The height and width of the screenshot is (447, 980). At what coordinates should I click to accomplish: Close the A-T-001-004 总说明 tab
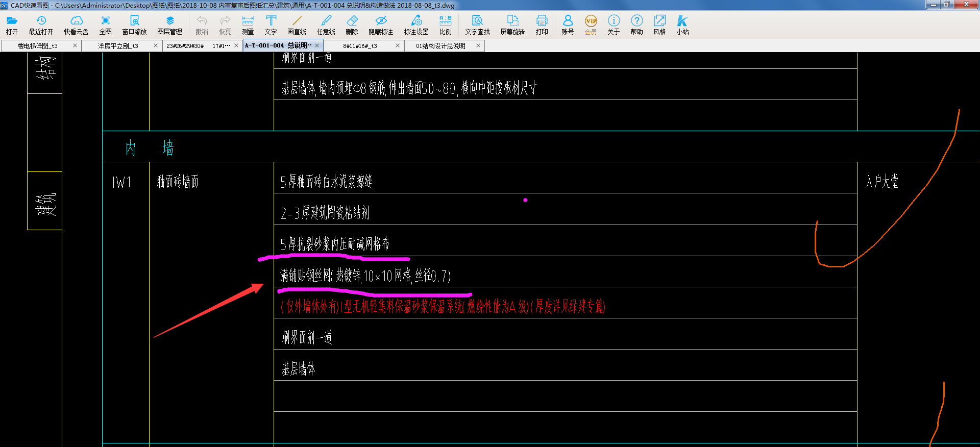(317, 45)
